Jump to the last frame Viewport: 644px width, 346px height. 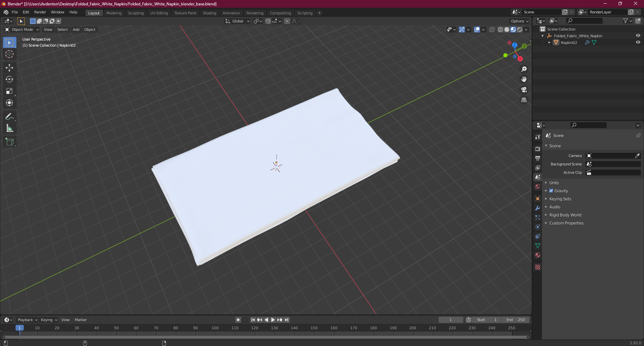coord(286,320)
